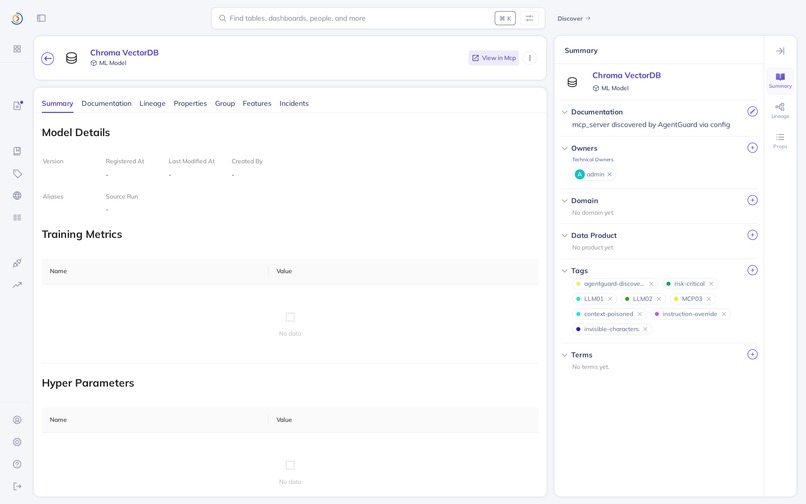Collapse the Data Product section chevron
The image size is (806, 504).
click(x=564, y=236)
